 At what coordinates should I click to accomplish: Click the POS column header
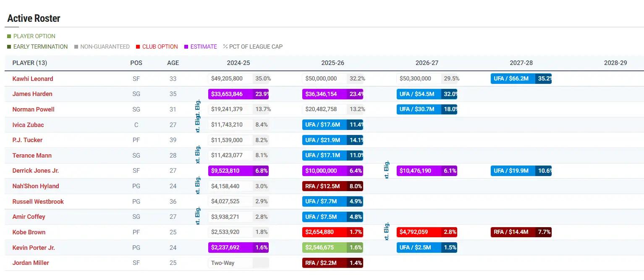[x=136, y=63]
